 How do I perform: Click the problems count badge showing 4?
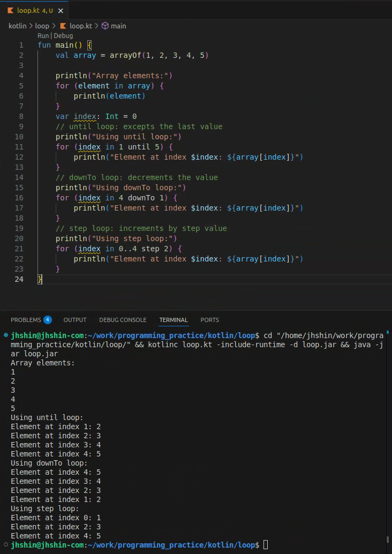tap(48, 320)
